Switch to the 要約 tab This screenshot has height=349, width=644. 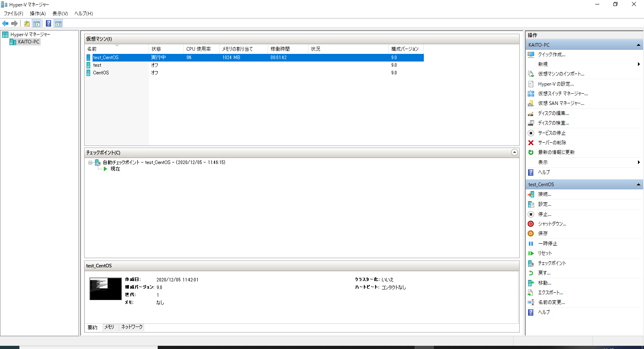pos(93,327)
